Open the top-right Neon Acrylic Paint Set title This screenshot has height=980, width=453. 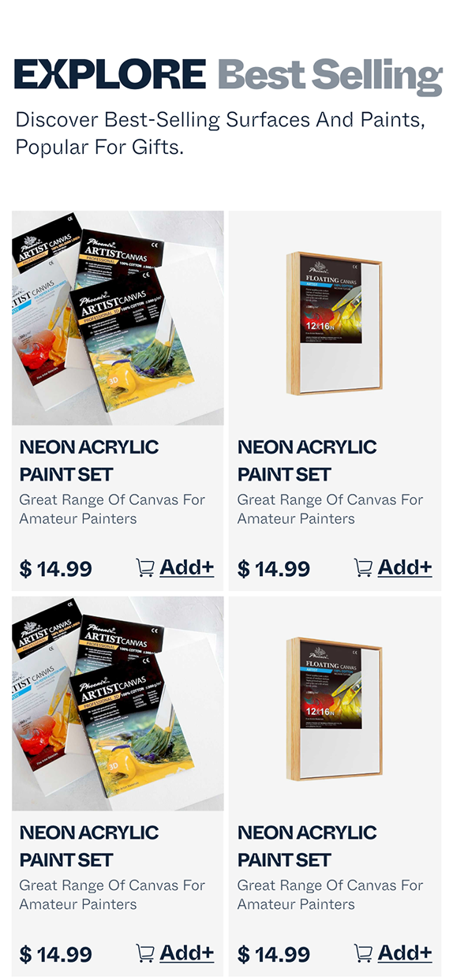[x=307, y=461]
